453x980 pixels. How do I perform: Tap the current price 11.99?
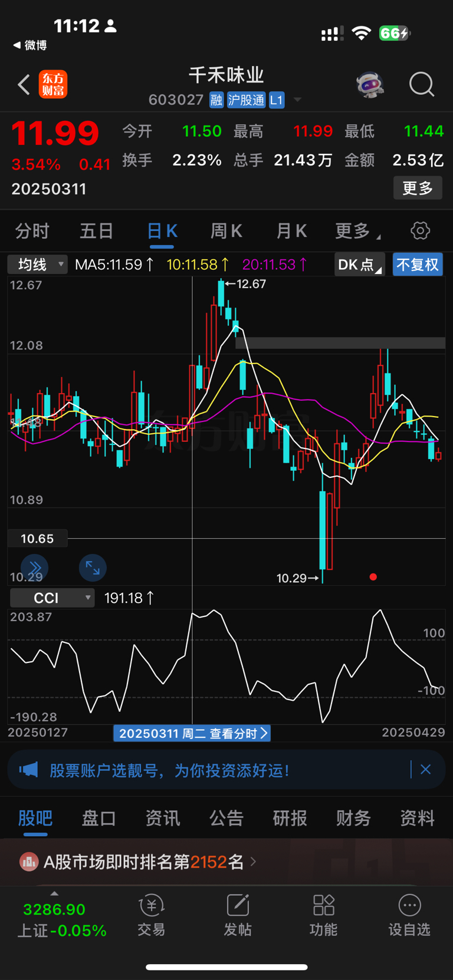click(x=55, y=133)
